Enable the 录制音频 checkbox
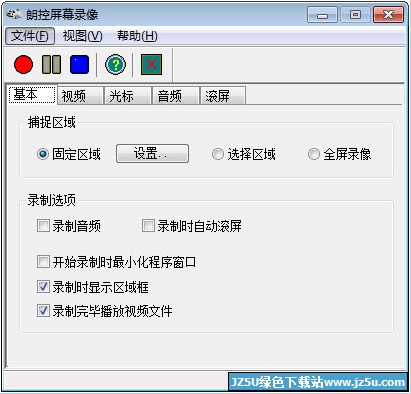This screenshot has width=411, height=394. [43, 226]
